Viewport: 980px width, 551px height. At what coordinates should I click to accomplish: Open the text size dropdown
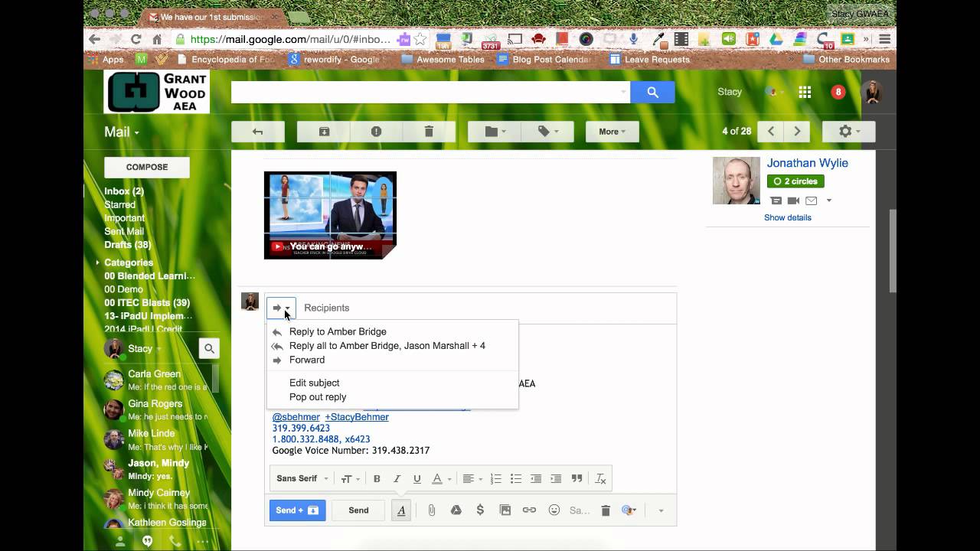350,479
